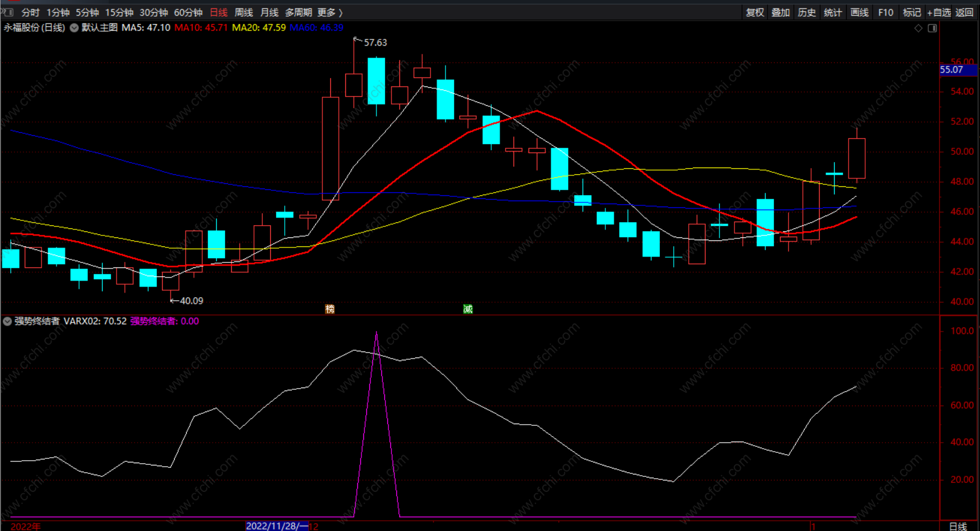This screenshot has width=980, height=531.
Task: Expand the 默认主图 indicator dropdown
Action: (x=74, y=28)
